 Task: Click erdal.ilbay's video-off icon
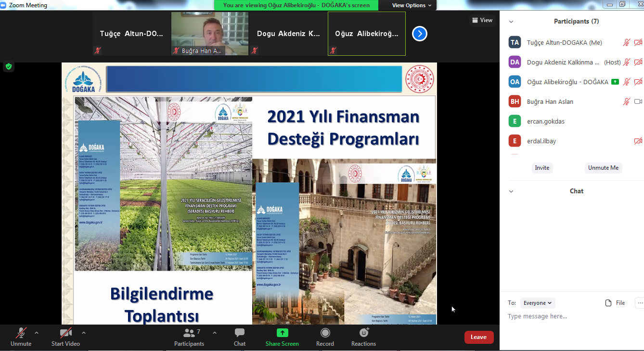638,141
